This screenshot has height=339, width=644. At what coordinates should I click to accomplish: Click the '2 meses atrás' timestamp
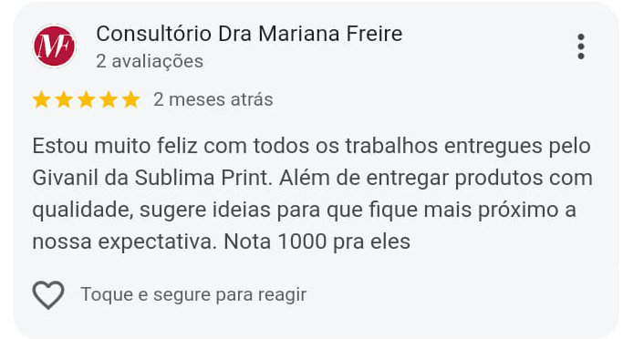(213, 99)
